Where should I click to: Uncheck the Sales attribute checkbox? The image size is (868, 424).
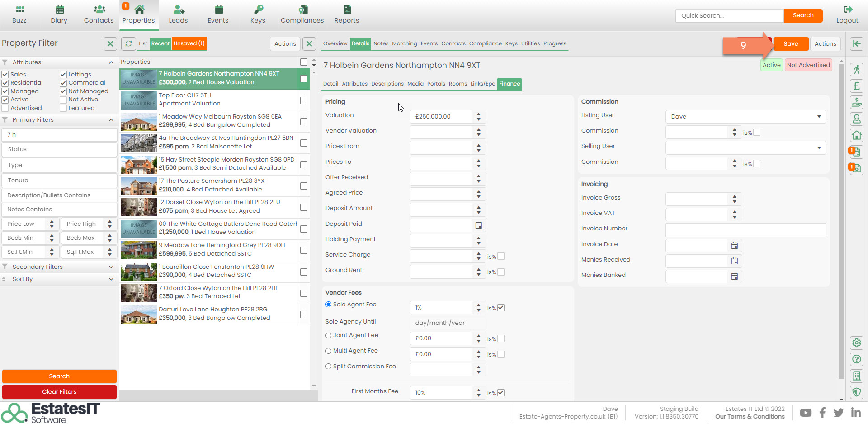pos(5,75)
